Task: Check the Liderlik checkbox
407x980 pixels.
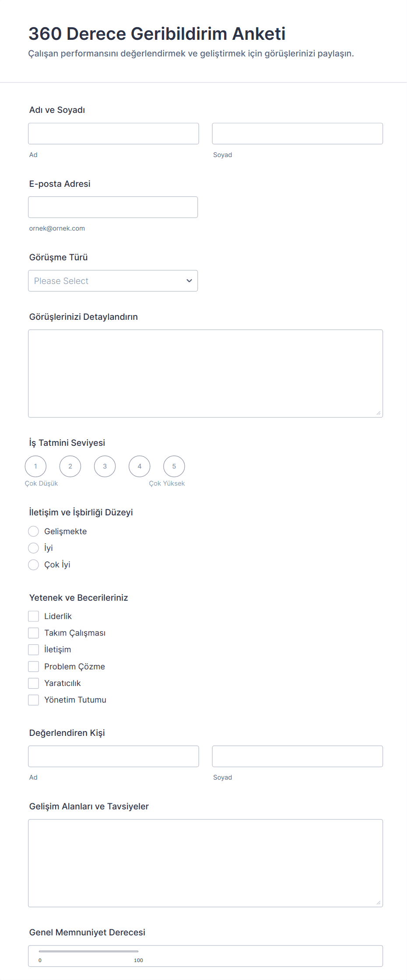Action: [x=33, y=616]
